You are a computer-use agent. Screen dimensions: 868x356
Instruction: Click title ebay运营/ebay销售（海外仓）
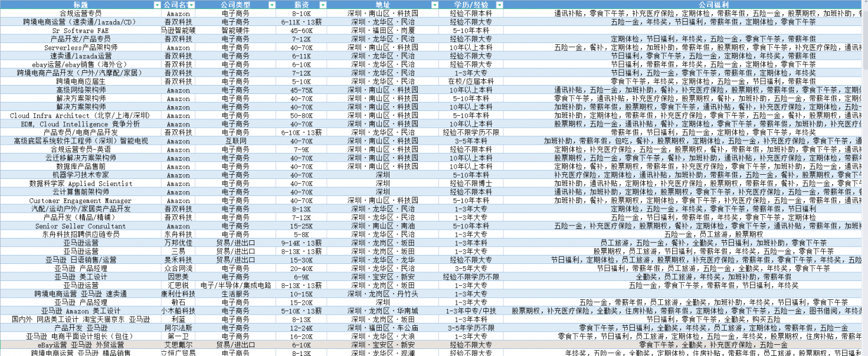pyautogui.click(x=81, y=64)
